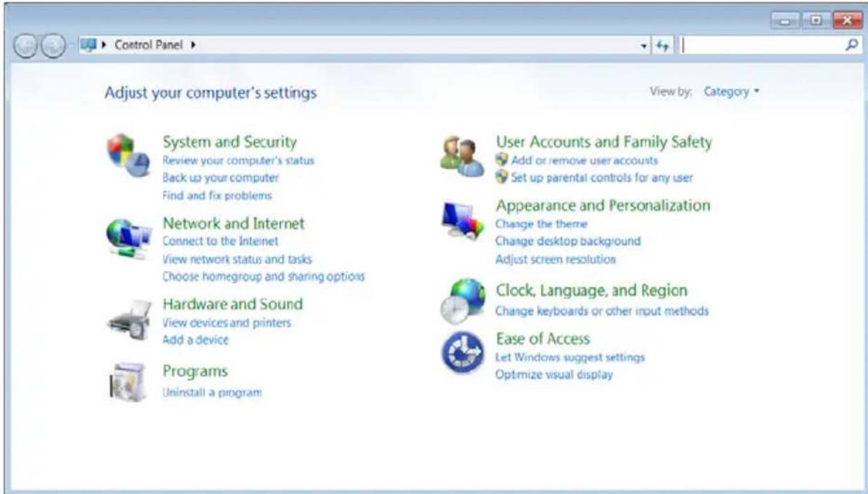Image resolution: width=868 pixels, height=494 pixels.
Task: Open Ease of Access heading
Action: (542, 338)
